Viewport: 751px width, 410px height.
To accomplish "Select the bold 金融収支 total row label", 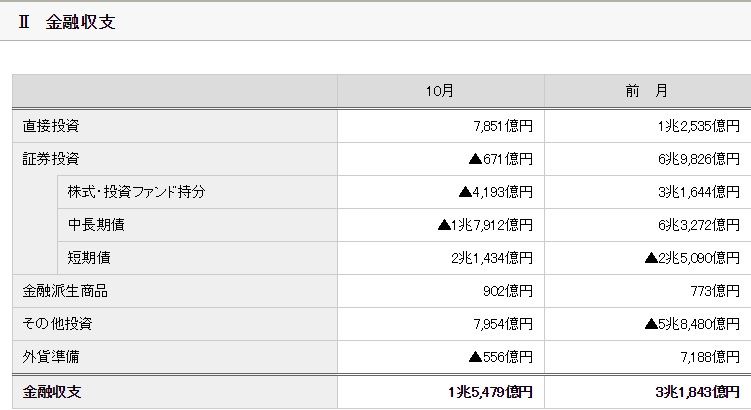I will tap(51, 391).
